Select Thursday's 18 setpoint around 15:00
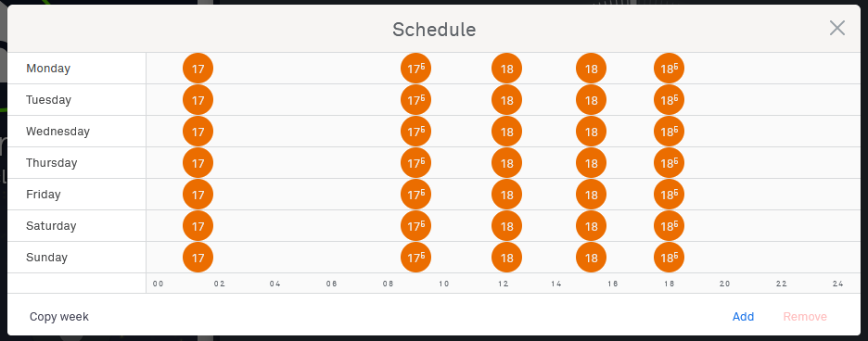Screen dimensions: 868x341 click(592, 163)
